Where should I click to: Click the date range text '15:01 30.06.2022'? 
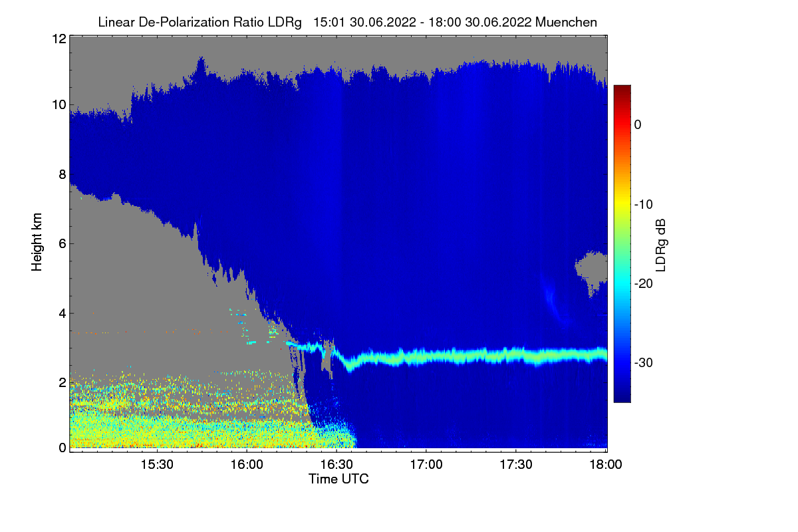365,22
